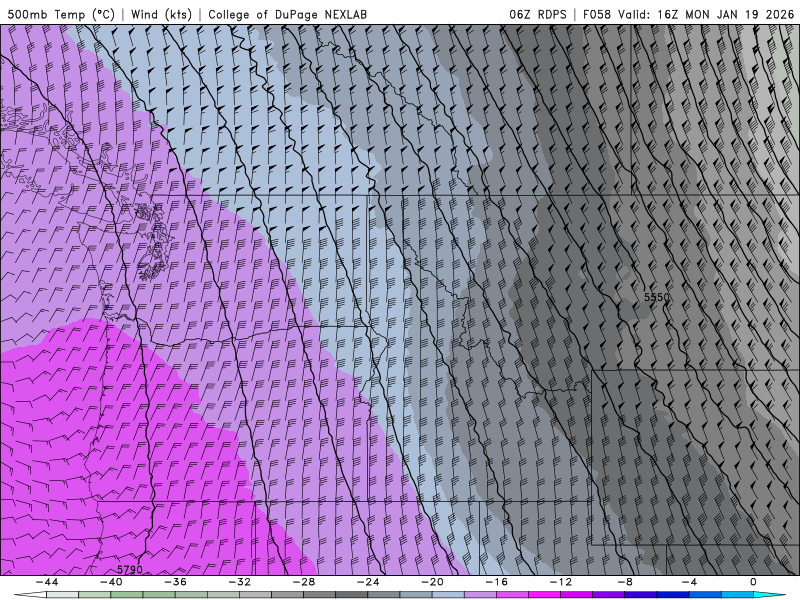Click the '06Z RDPS' model run label

coord(538,14)
